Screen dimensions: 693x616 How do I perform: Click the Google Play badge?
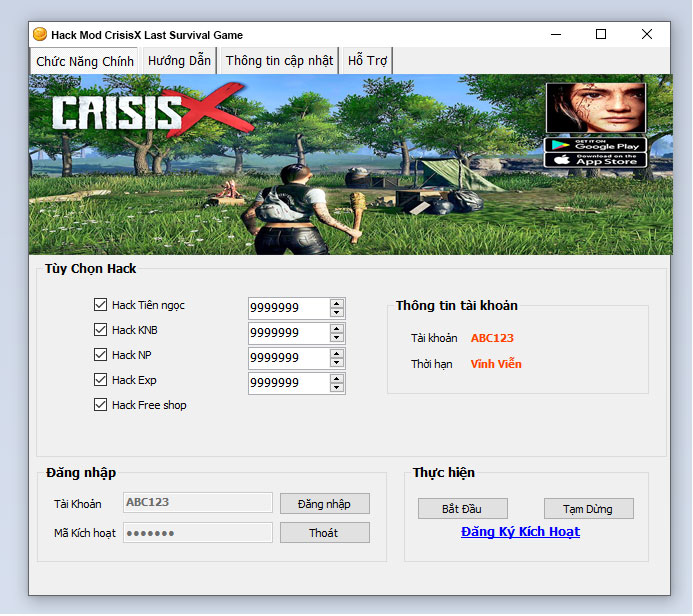click(x=595, y=144)
